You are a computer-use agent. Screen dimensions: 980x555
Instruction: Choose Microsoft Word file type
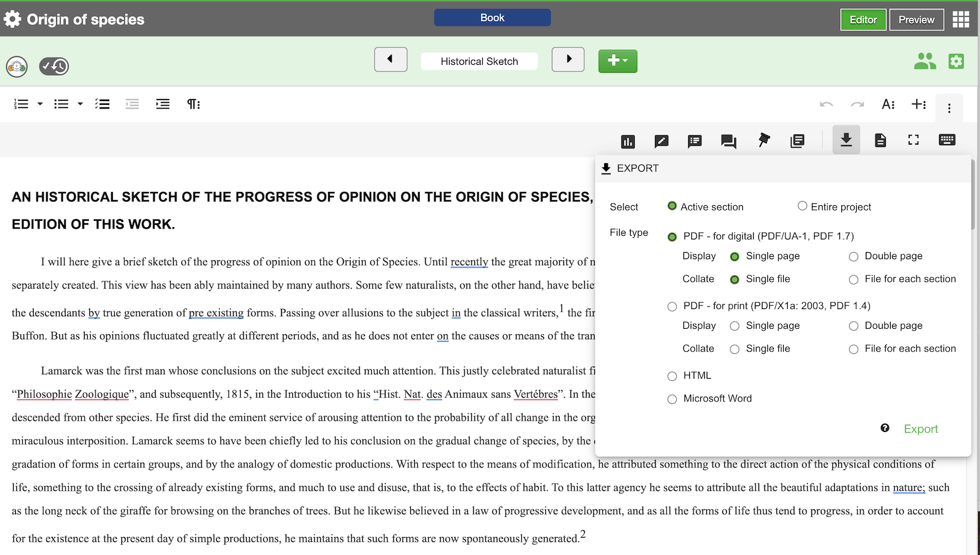point(672,399)
